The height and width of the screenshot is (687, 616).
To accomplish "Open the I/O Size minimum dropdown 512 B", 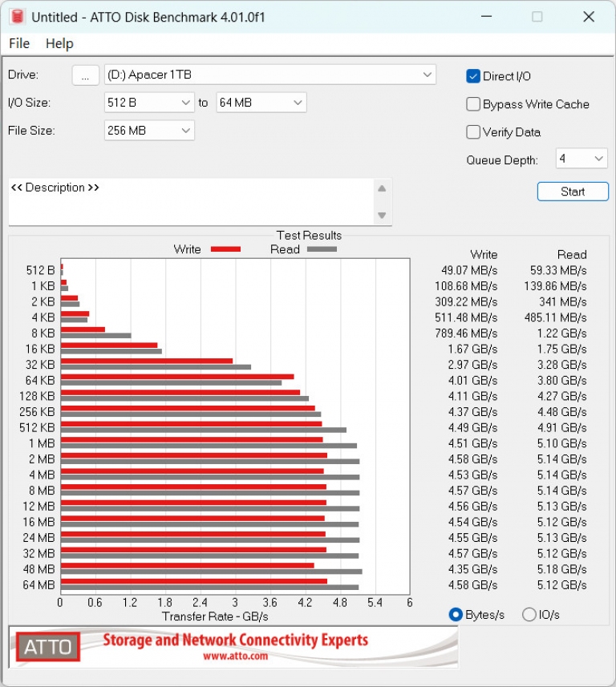I will pos(149,103).
